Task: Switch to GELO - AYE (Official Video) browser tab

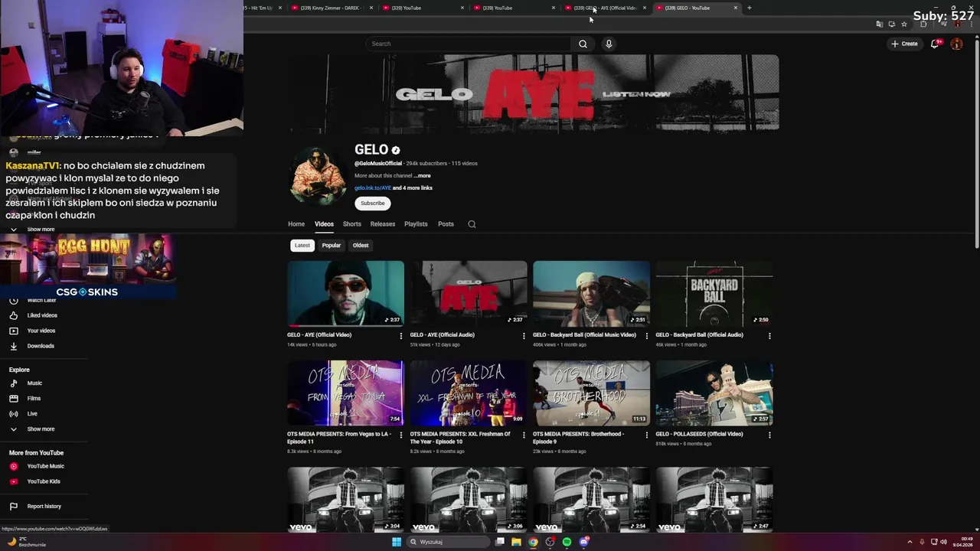Action: pos(605,8)
